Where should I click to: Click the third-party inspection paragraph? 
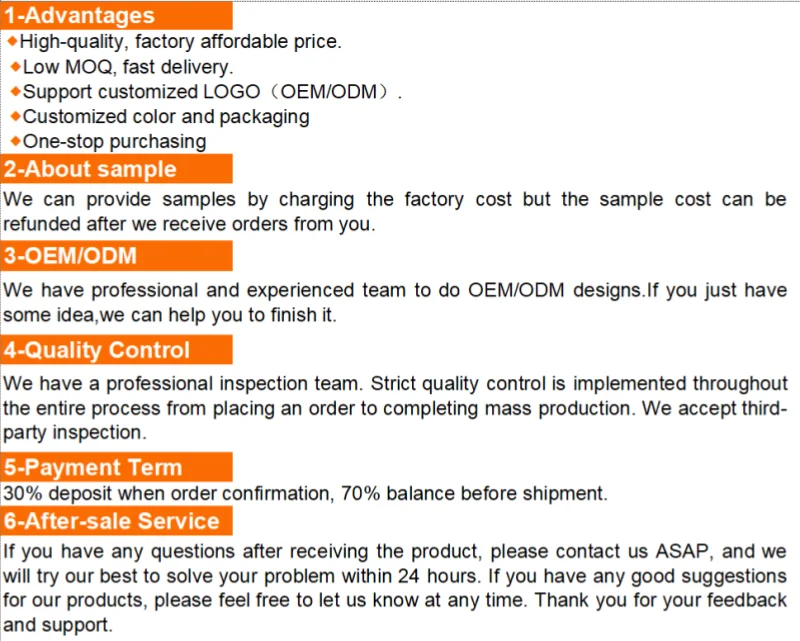tap(395, 408)
